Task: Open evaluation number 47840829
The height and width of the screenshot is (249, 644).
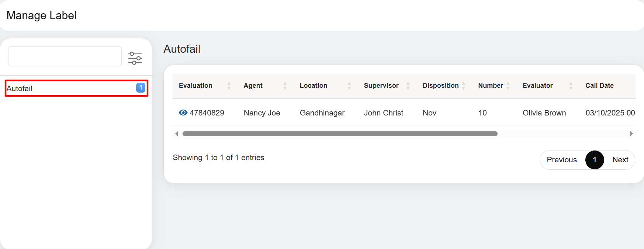Action: pos(207,113)
